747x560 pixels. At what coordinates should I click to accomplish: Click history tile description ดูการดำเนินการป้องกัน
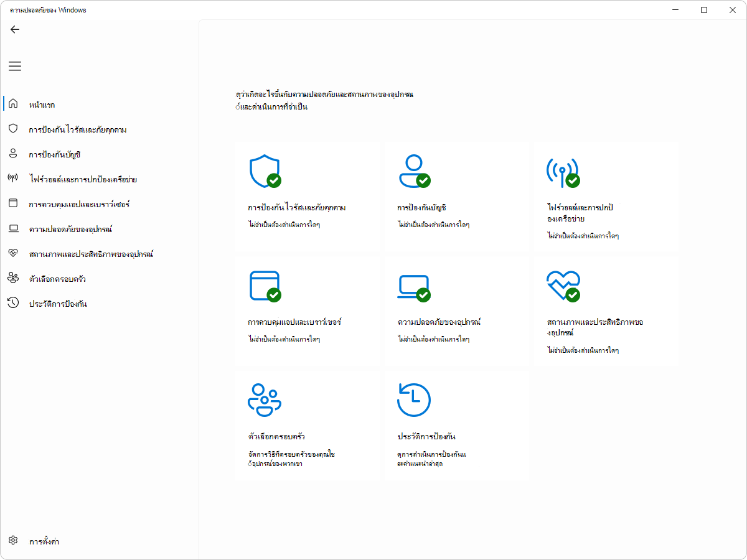tap(431, 459)
